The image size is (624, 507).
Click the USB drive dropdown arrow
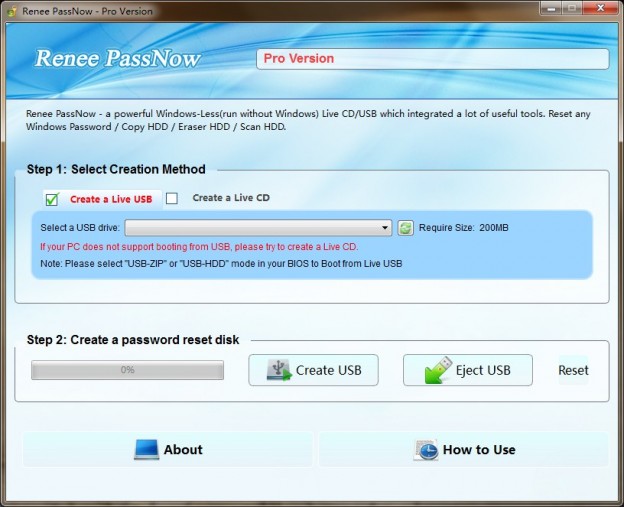pyautogui.click(x=386, y=228)
